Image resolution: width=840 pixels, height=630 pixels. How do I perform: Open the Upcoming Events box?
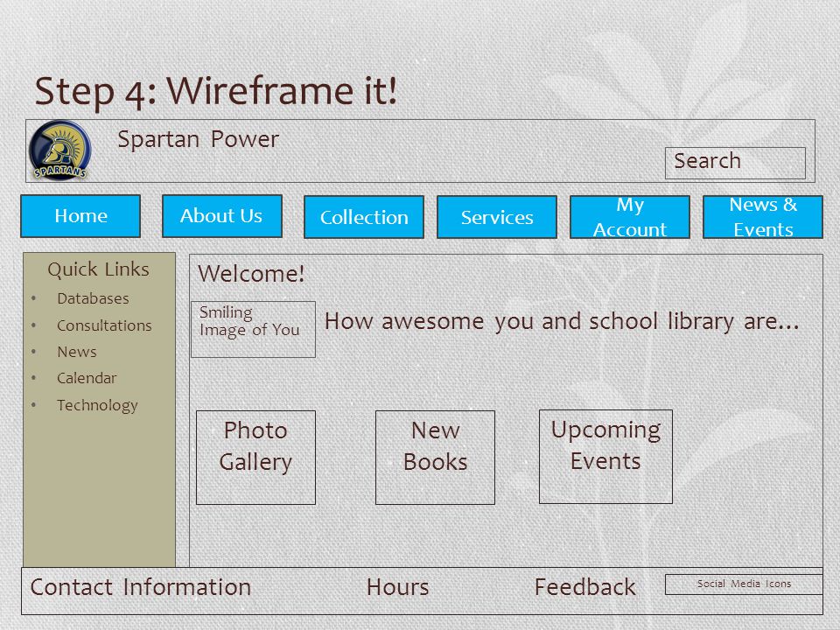(605, 457)
